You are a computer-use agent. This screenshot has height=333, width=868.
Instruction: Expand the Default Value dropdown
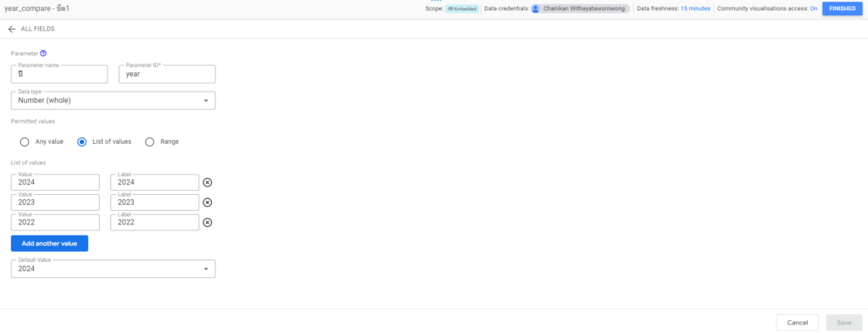point(113,269)
